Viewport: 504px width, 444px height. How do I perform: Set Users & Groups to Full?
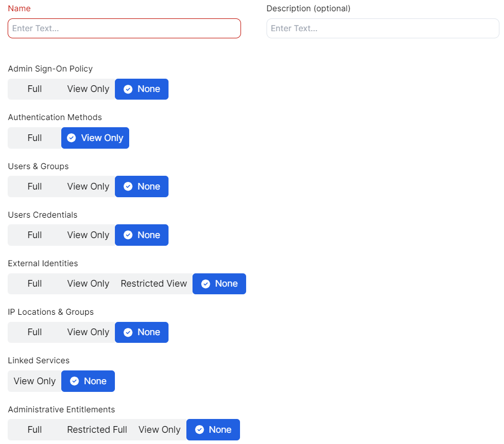click(x=35, y=186)
